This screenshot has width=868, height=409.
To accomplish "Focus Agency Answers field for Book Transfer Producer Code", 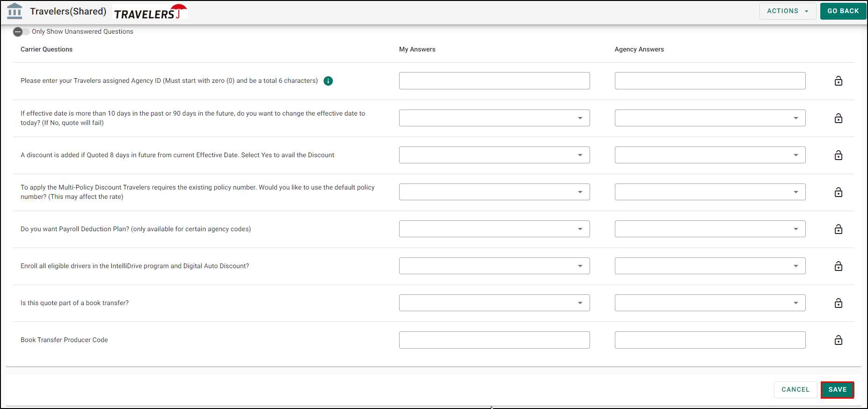I will [x=710, y=340].
